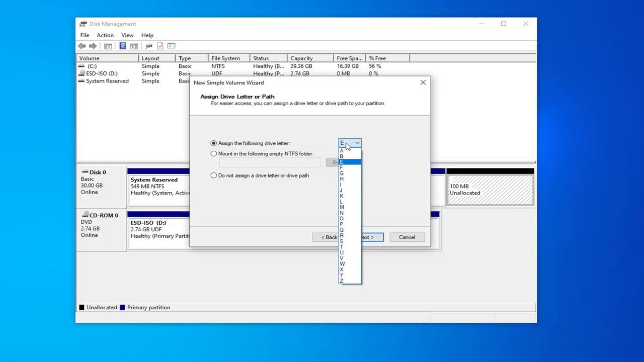644x362 pixels.
Task: Select 'Assign the following drive letter' option
Action: point(214,143)
